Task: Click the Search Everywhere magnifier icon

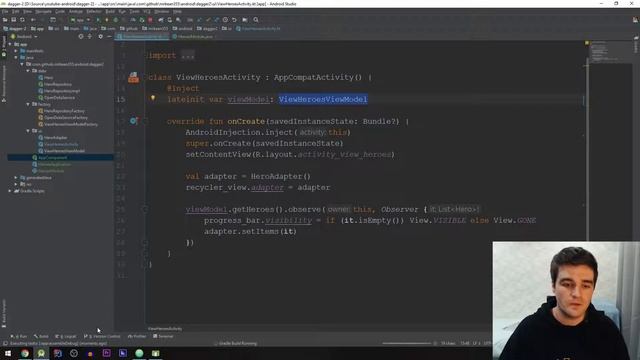Action: pyautogui.click(x=256, y=20)
